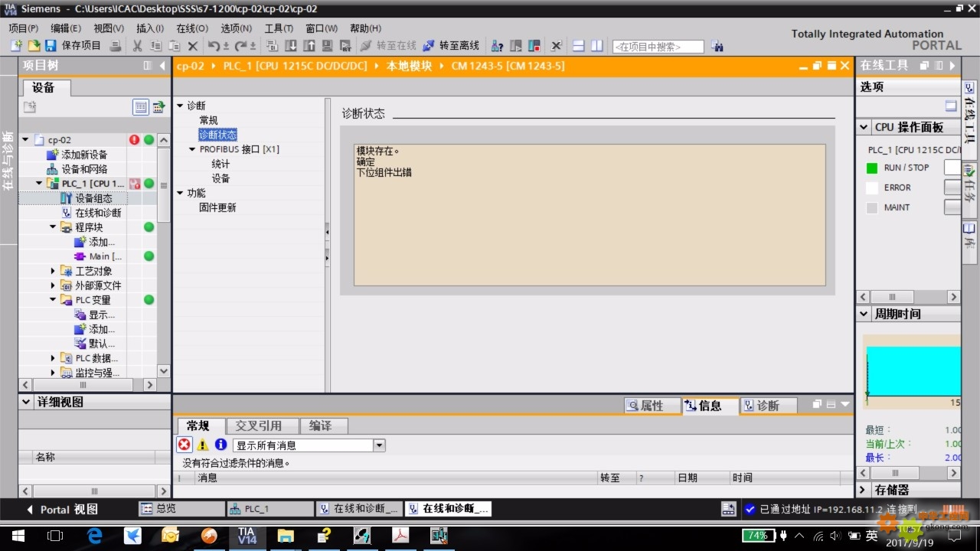Image resolution: width=980 pixels, height=551 pixels.
Task: Click the project search input field
Action: (658, 47)
